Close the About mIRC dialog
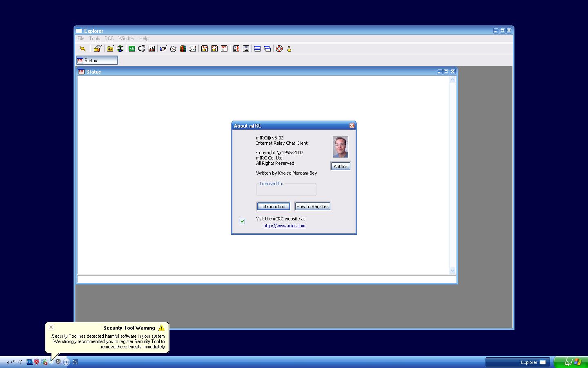This screenshot has width=588, height=368. tap(352, 126)
